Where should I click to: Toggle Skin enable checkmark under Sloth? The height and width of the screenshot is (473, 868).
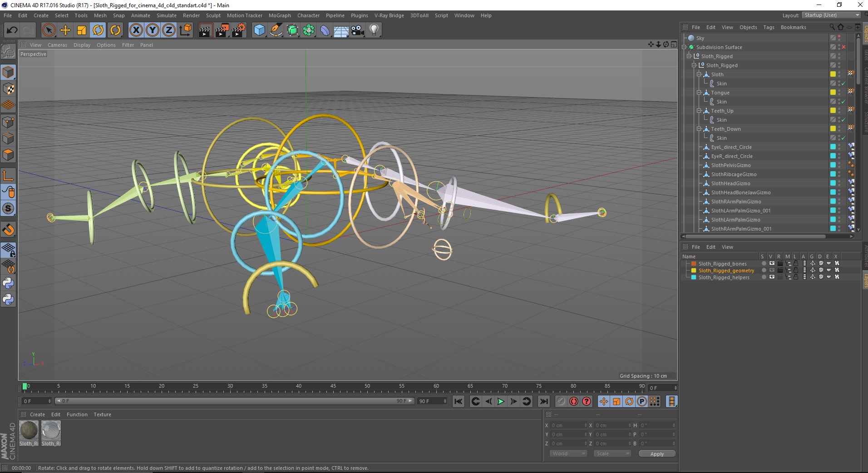[843, 84]
